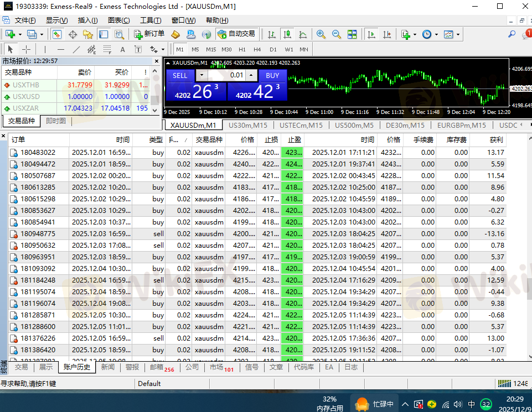Switch to the 交易 terminal tab

point(21,367)
